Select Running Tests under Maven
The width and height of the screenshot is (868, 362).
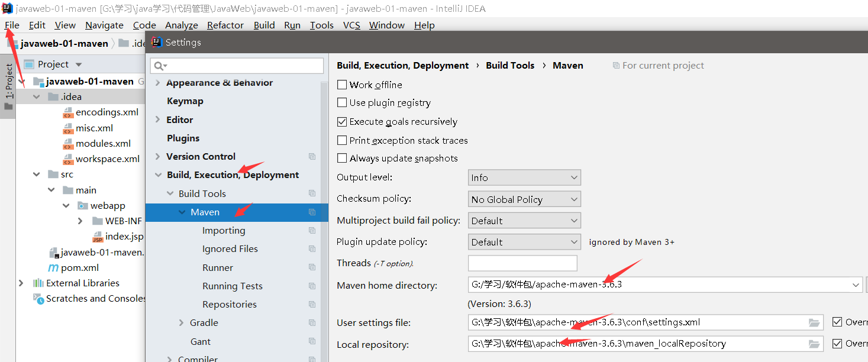[x=233, y=286]
